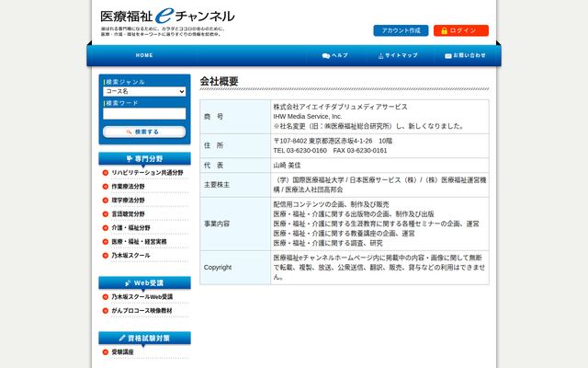Click red bullet icon beside がんプロコース映像教材
Screen dimensions: 588x368
pos(106,311)
